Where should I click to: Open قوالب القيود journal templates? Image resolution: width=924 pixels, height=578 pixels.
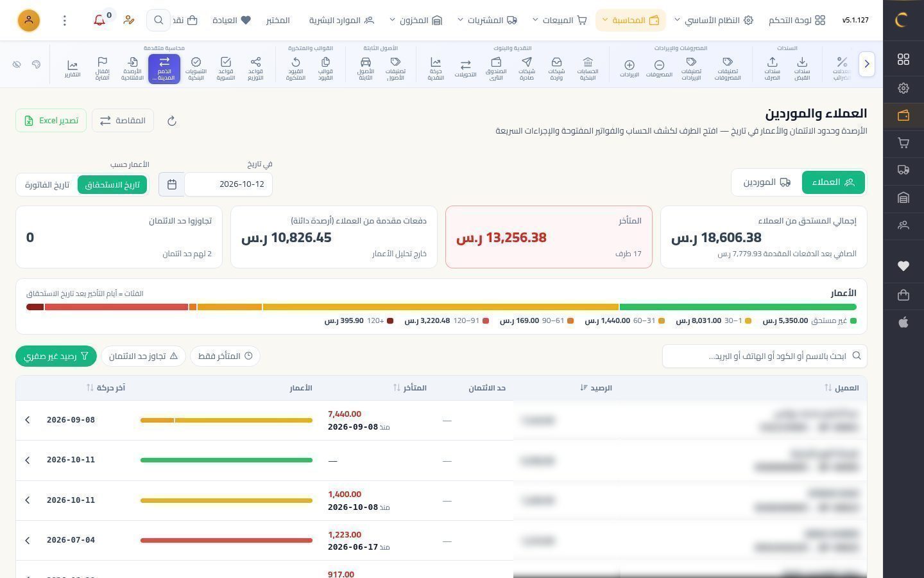click(x=325, y=68)
